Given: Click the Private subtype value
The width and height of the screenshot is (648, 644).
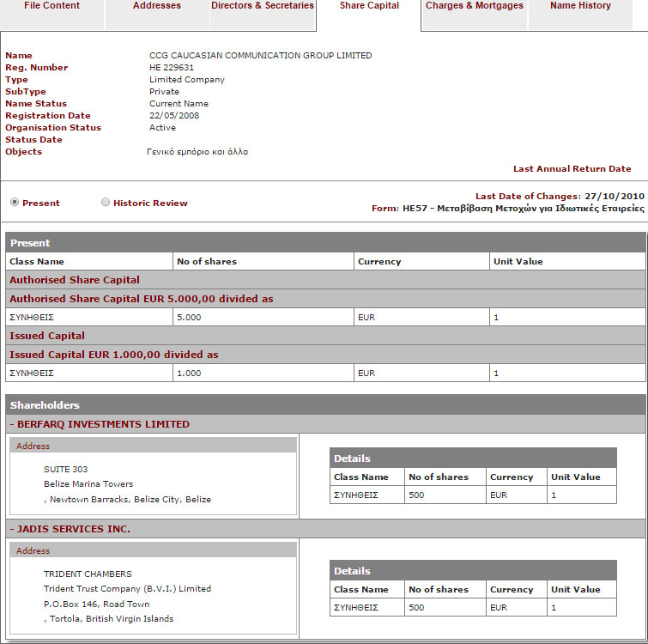Looking at the screenshot, I should point(164,91).
